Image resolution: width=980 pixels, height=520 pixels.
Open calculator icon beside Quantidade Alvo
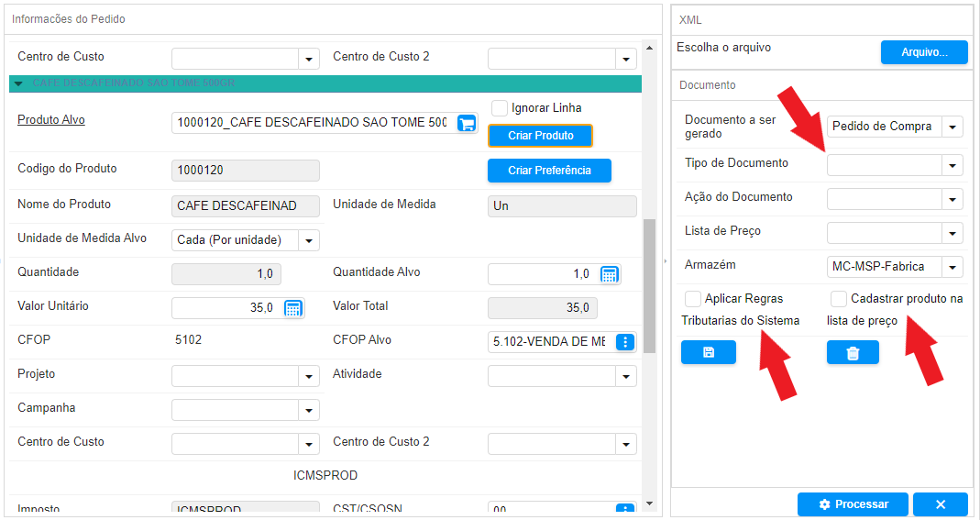pyautogui.click(x=609, y=274)
